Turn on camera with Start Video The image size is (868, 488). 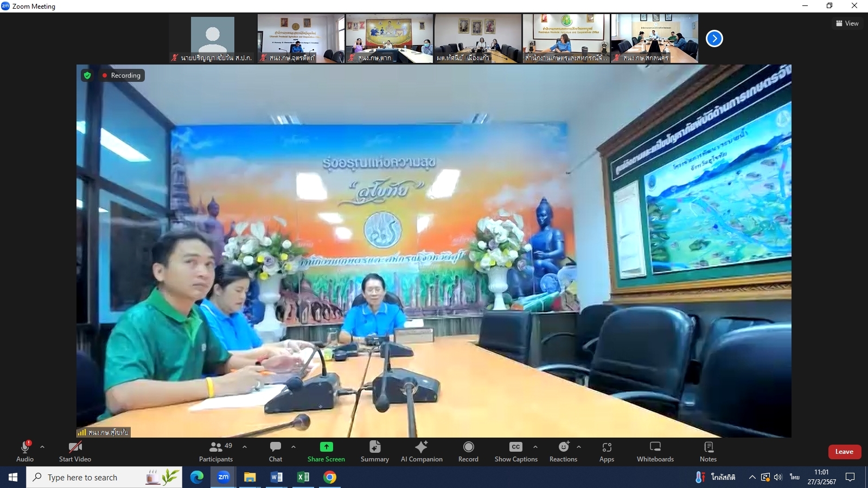click(x=75, y=452)
